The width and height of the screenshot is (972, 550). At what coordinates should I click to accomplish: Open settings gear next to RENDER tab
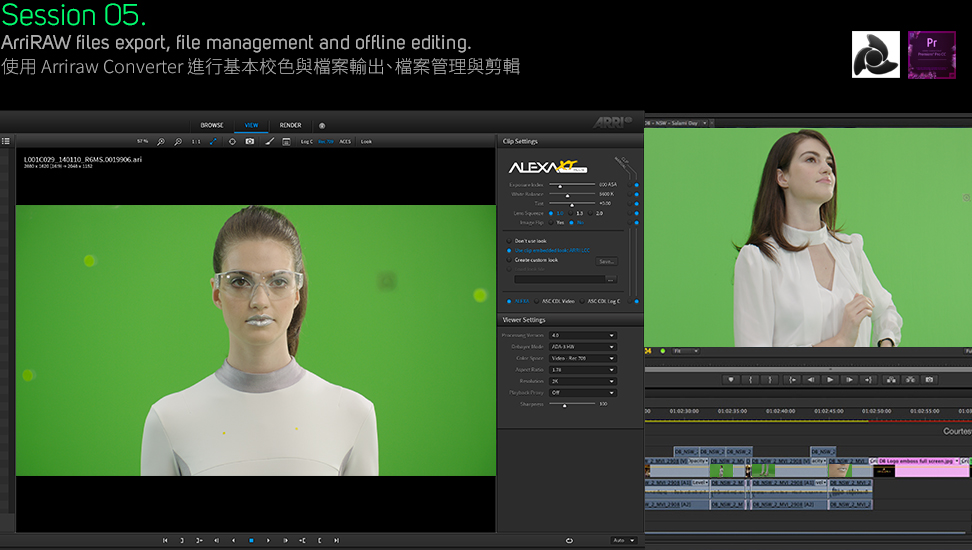(322, 125)
